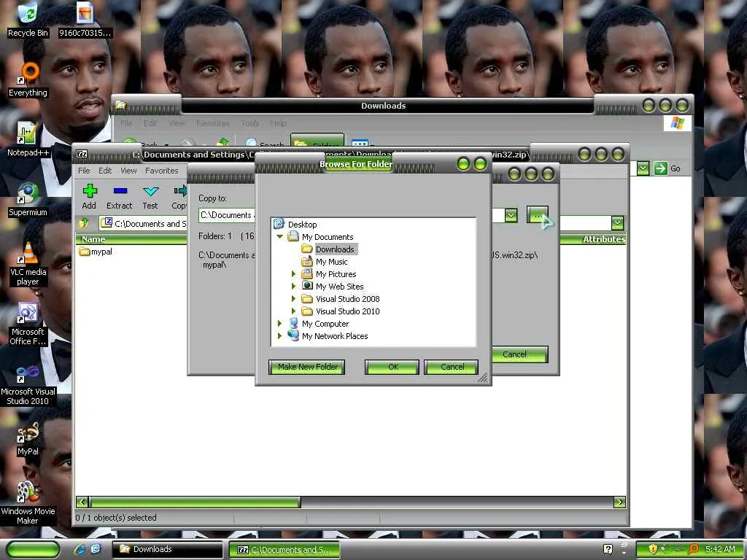The image size is (747, 560).
Task: Select My Pictures folder in tree
Action: pos(336,274)
